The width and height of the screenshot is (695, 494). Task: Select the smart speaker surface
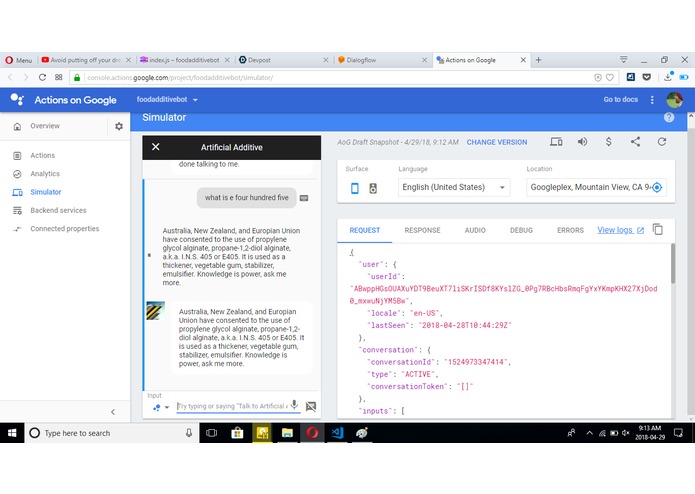373,188
